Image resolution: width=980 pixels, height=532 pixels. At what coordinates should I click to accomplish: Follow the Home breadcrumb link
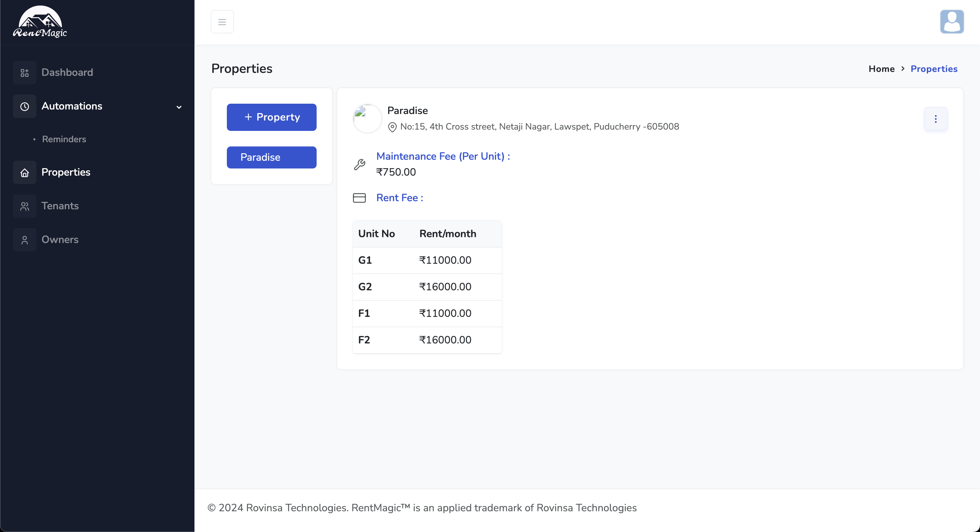tap(881, 69)
